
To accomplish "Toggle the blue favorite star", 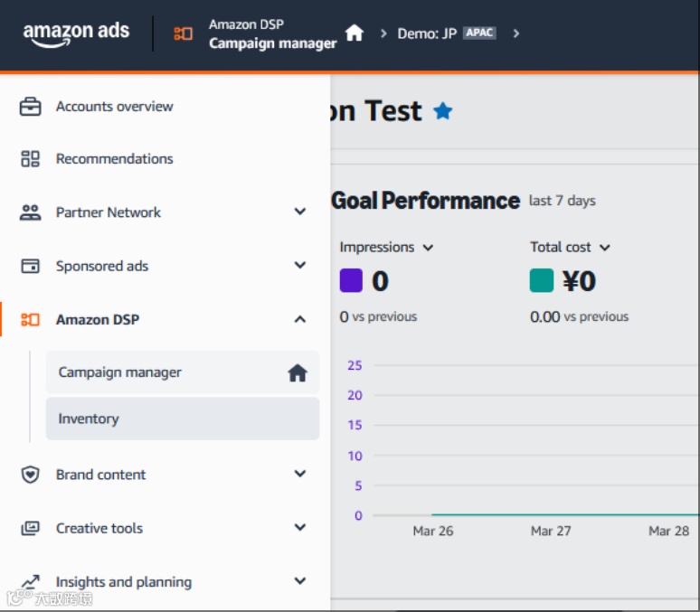I will tap(443, 111).
